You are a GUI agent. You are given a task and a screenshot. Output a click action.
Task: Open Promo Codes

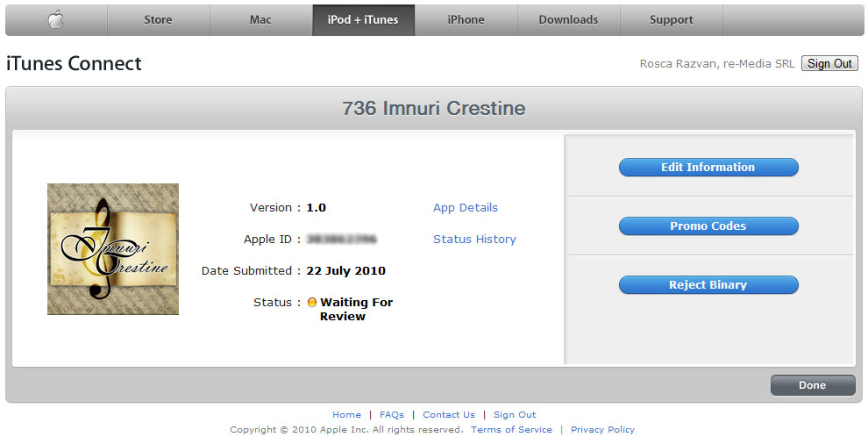[708, 226]
